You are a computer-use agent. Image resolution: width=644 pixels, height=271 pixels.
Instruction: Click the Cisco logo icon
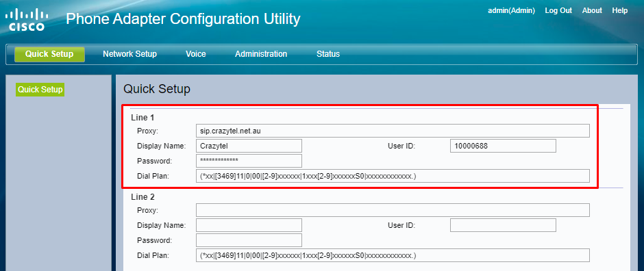27,21
